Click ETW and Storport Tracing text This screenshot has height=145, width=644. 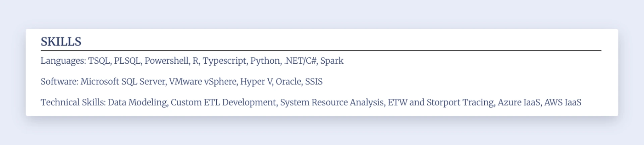click(441, 102)
